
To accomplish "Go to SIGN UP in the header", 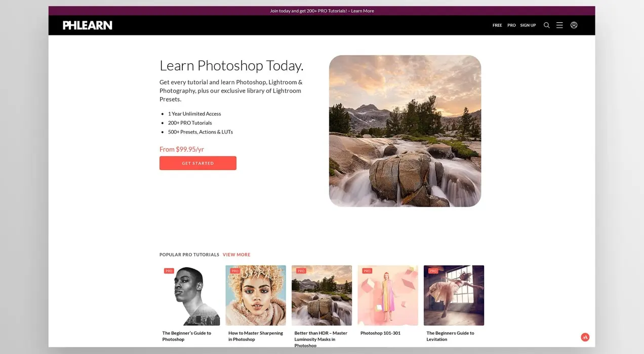I will pyautogui.click(x=528, y=25).
